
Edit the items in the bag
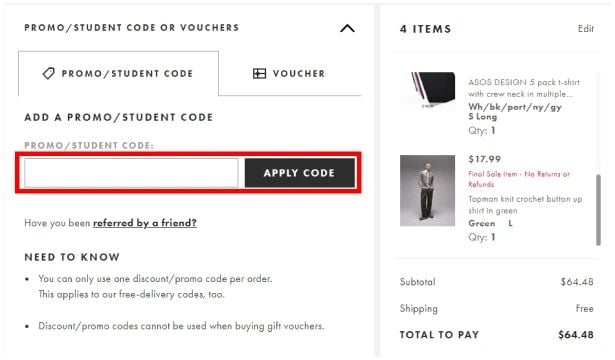coord(586,29)
